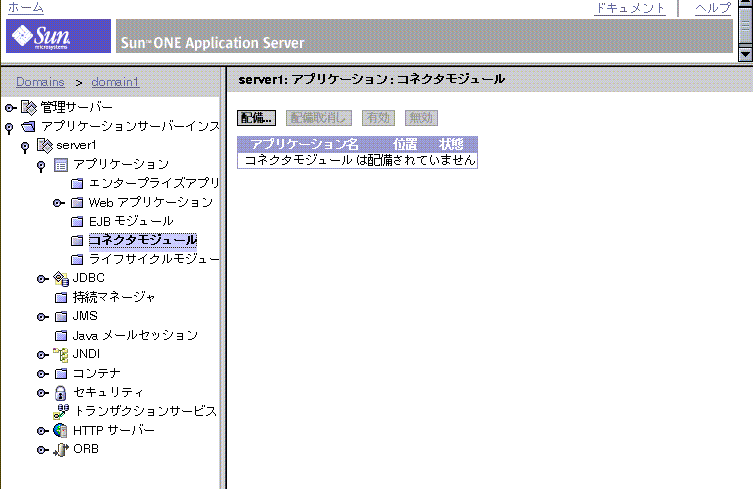Click the server1: アプリケーション: コネクタモジュール page title
This screenshot has height=489, width=753.
click(371, 79)
